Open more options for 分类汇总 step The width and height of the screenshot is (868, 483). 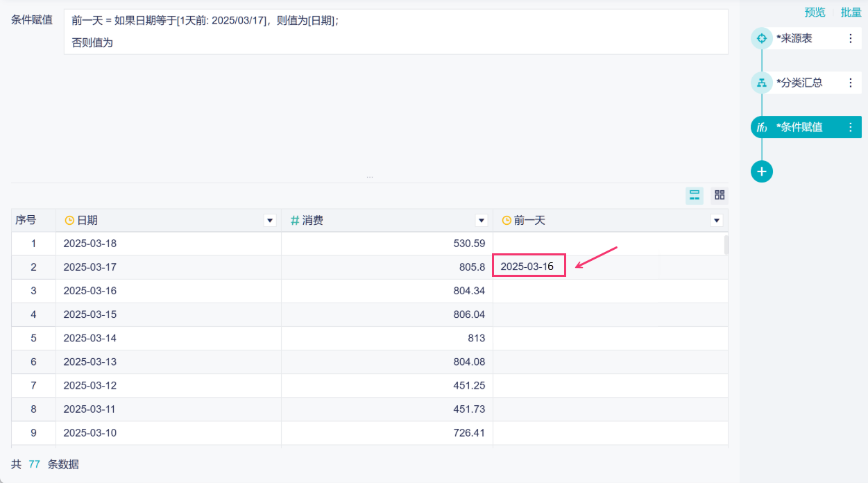[851, 83]
